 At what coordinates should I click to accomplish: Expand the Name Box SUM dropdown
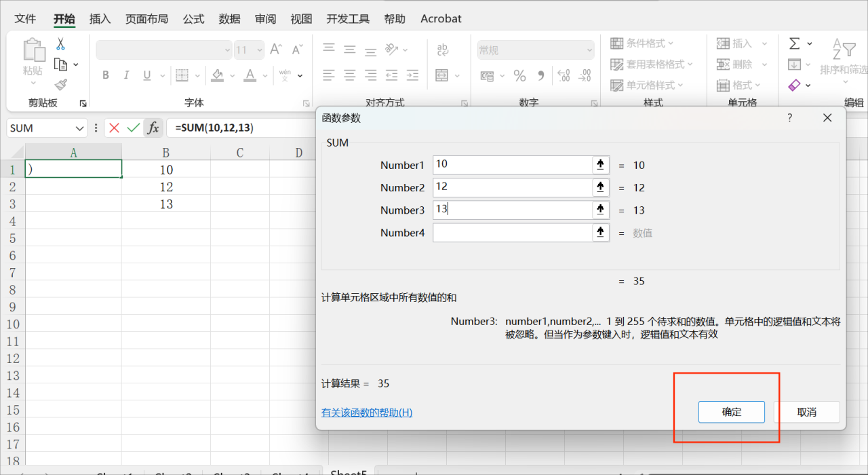[81, 128]
